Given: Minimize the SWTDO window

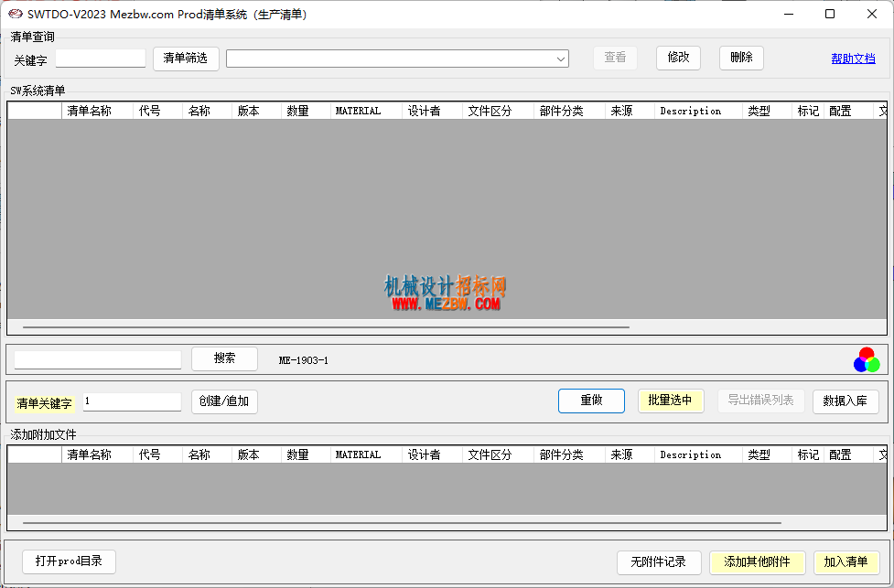Looking at the screenshot, I should 789,15.
